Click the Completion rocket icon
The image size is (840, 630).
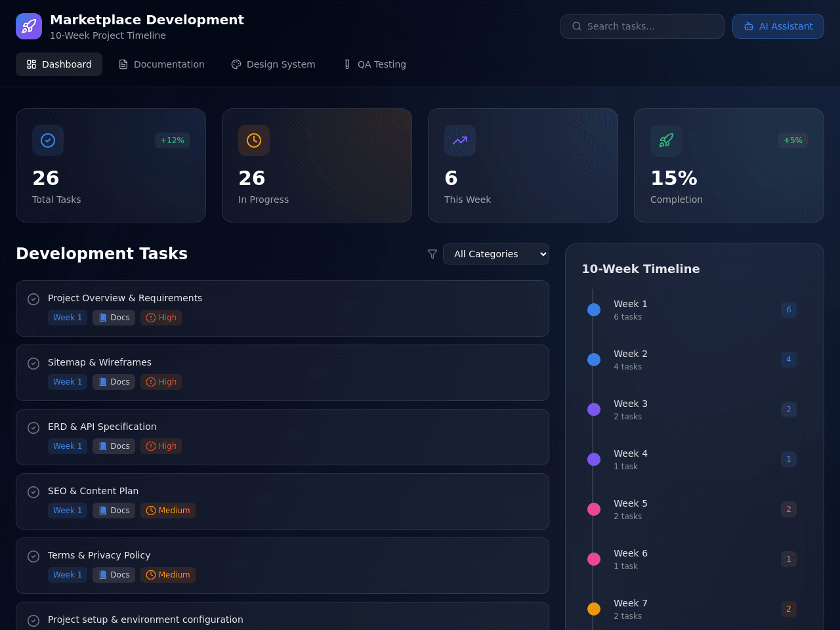pos(666,140)
